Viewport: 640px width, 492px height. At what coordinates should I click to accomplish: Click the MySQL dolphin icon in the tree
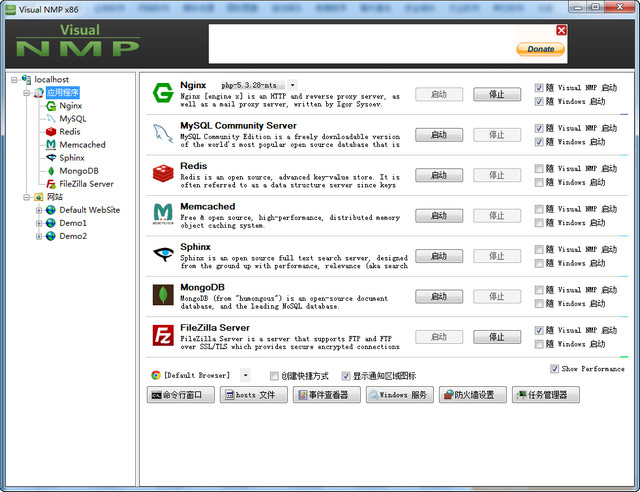click(51, 119)
